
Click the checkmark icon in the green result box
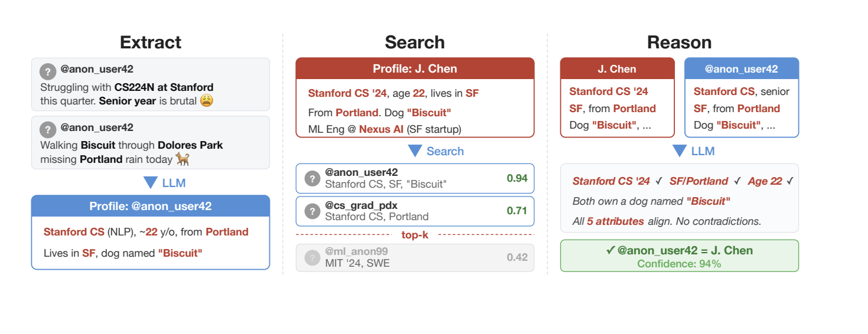tap(611, 250)
